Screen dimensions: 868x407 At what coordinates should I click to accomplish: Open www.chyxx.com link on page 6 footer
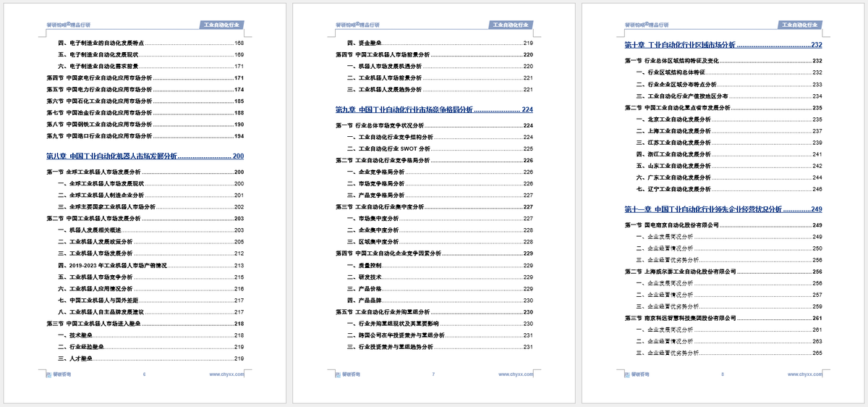point(226,374)
